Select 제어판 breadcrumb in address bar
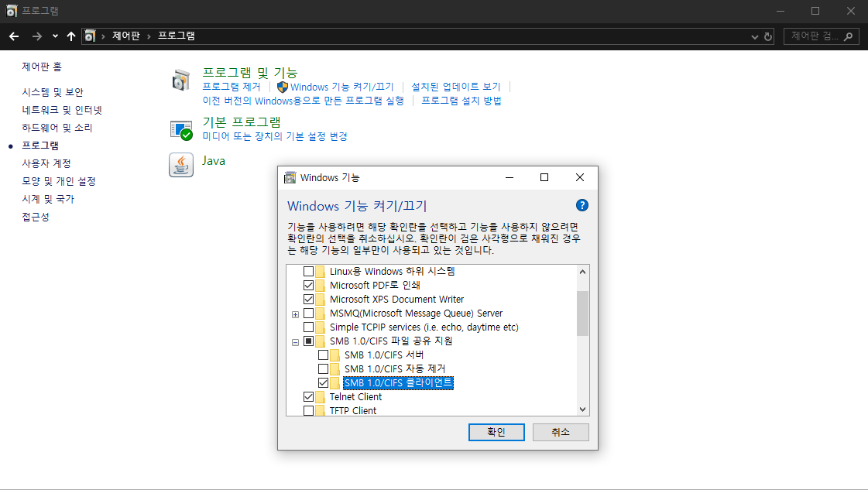 (126, 36)
